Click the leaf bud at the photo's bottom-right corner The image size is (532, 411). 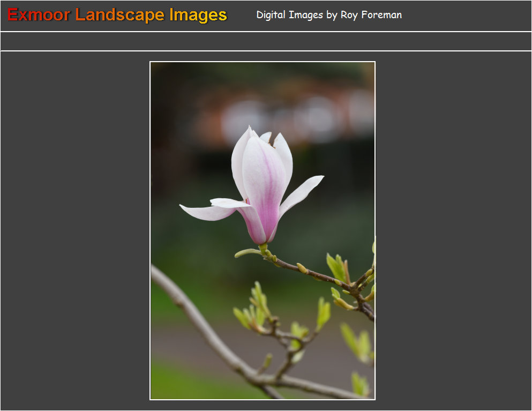click(x=359, y=384)
